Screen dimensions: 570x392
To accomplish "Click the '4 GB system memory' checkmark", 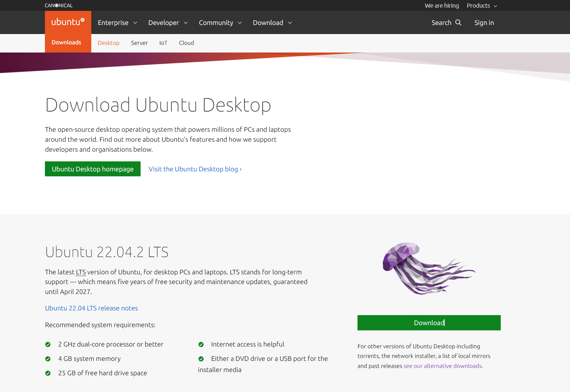I will [48, 359].
